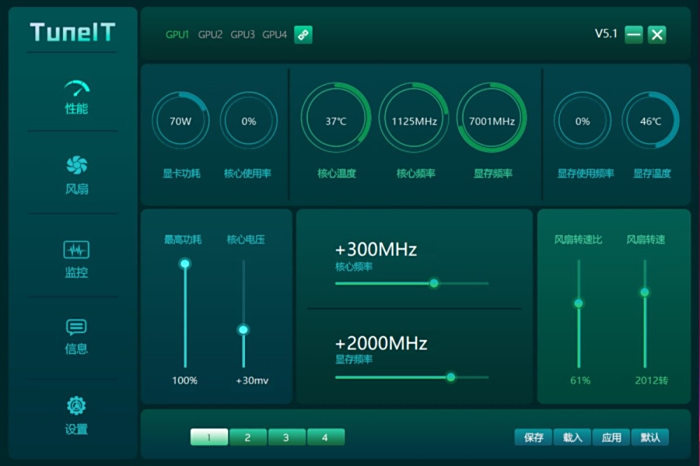The image size is (700, 466).
Task: Click the GPU link chain icon
Action: [x=303, y=34]
